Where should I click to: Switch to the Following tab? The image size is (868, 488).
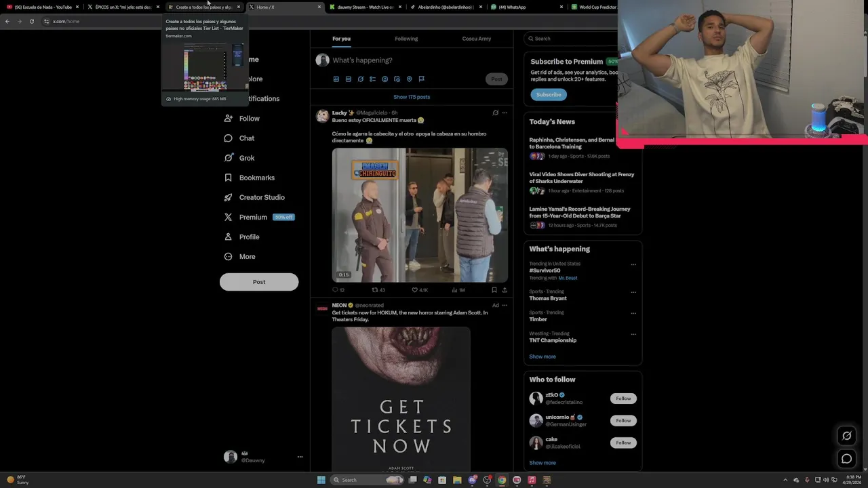point(406,39)
